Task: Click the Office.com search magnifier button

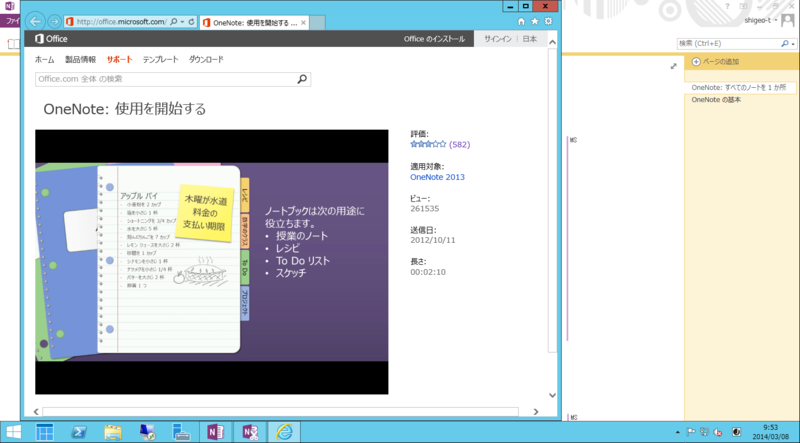Action: point(302,79)
